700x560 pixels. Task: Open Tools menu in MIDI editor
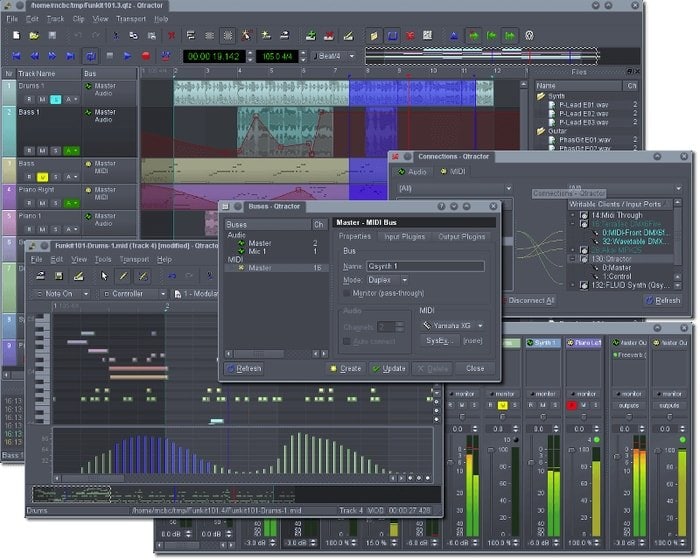(x=103, y=259)
